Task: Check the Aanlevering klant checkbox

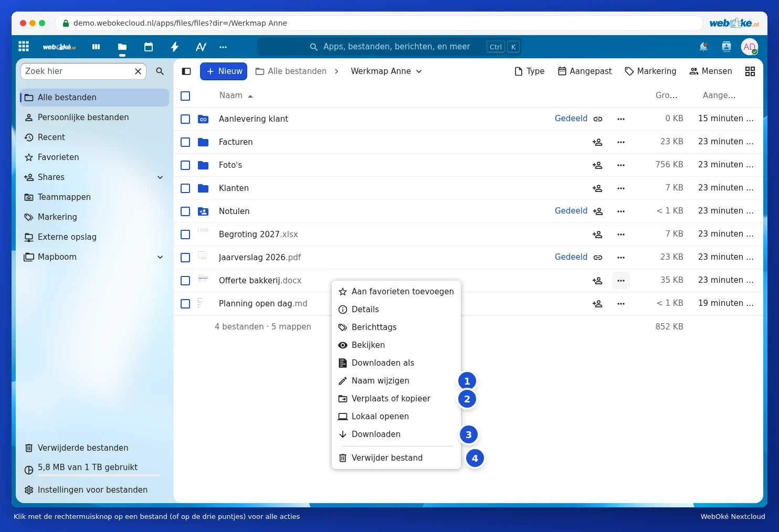Action: [185, 119]
